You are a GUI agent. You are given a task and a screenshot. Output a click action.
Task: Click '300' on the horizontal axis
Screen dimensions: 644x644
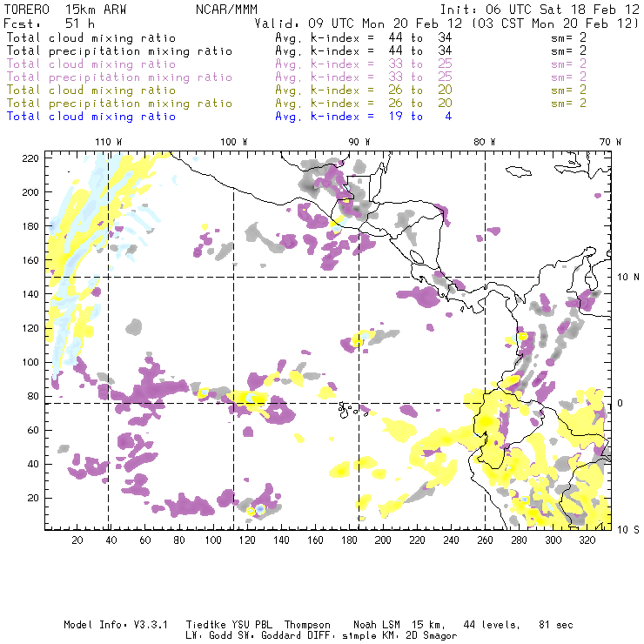tap(553, 540)
